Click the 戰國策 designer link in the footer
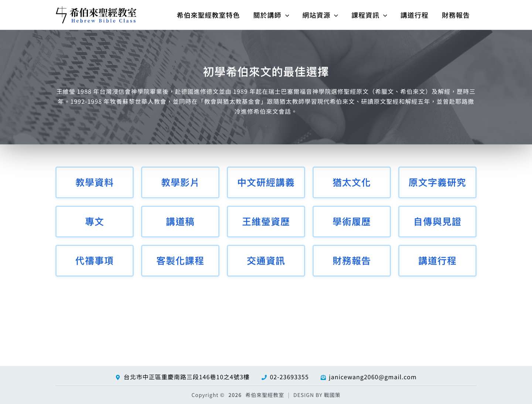Viewport: 532px width, 404px height. 332,395
